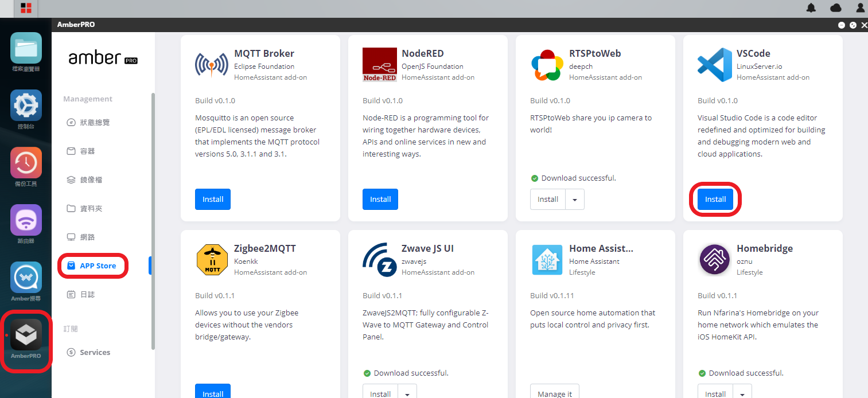Image resolution: width=868 pixels, height=398 pixels.
Task: Open 日誌 in the sidebar
Action: (x=81, y=294)
